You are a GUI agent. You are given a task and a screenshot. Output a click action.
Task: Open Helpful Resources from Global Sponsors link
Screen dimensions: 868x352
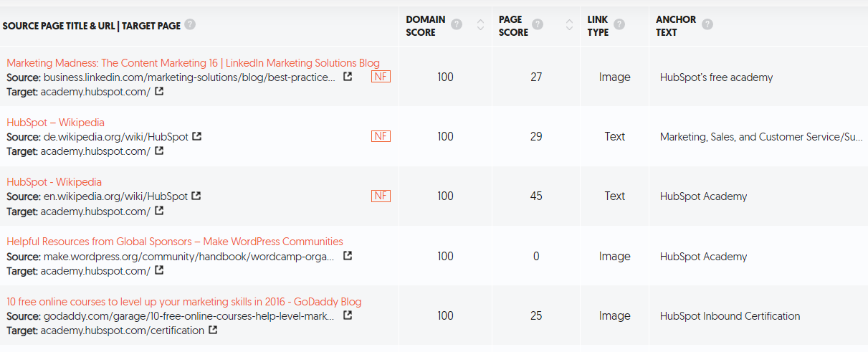175,242
